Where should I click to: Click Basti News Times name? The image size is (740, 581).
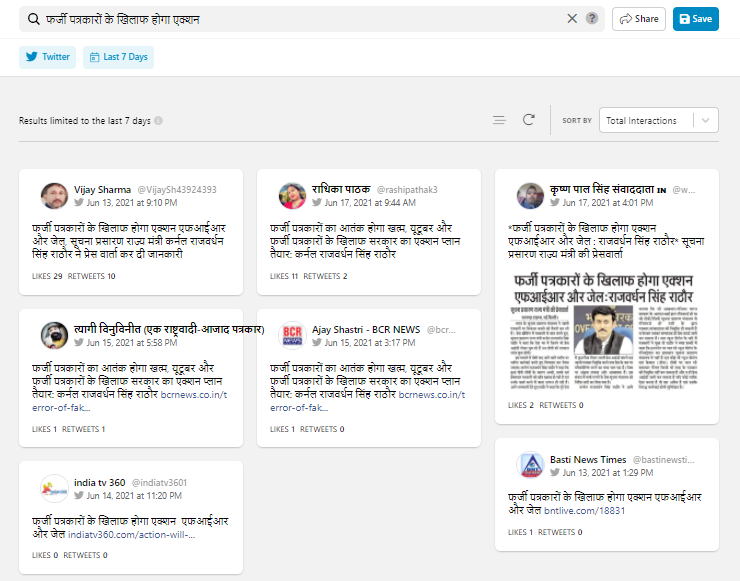(588, 460)
